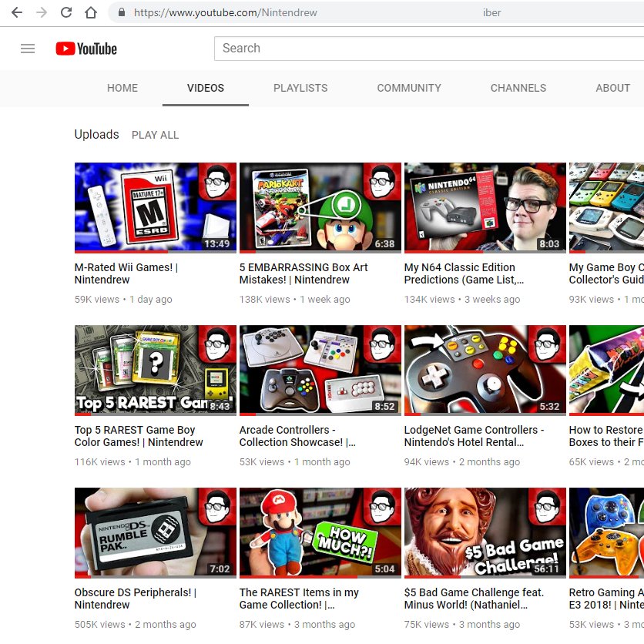Click title '$5 Bad Game Challenge feat. Minus World!'
The width and height of the screenshot is (644, 644).
474,599
